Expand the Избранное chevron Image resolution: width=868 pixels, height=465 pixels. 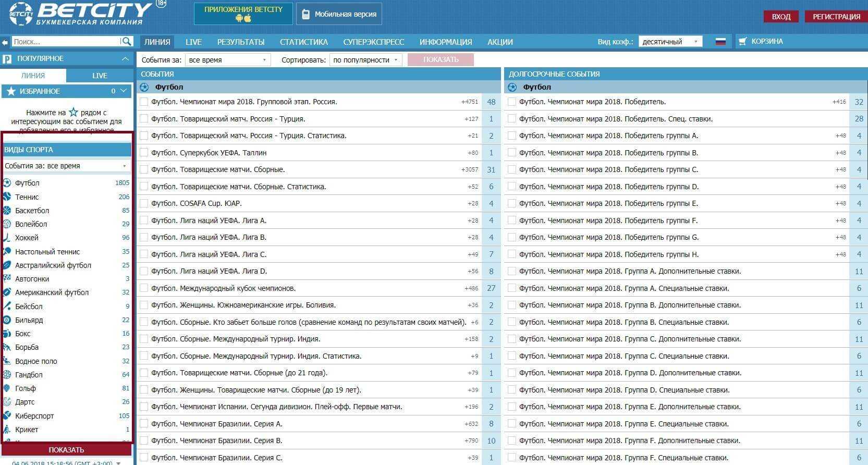pyautogui.click(x=124, y=91)
